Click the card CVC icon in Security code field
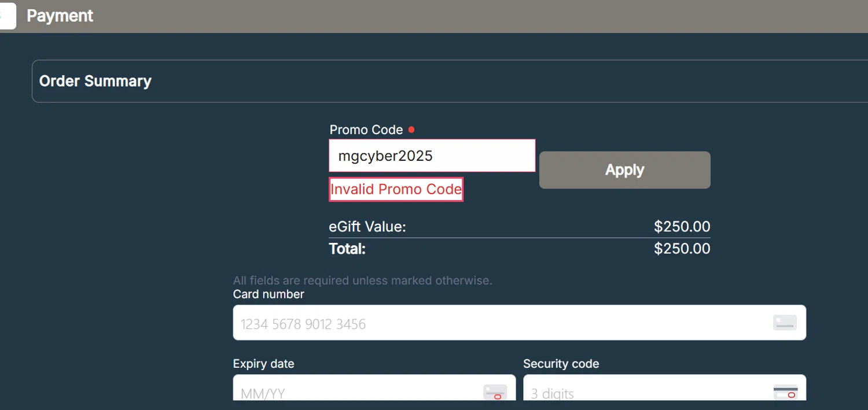Viewport: 868px width, 410px height. click(x=785, y=393)
